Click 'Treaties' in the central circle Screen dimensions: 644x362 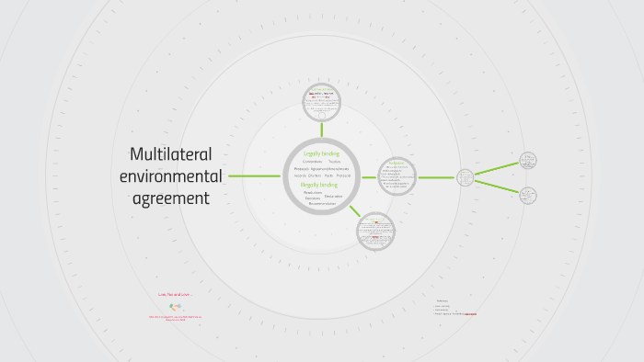334,162
